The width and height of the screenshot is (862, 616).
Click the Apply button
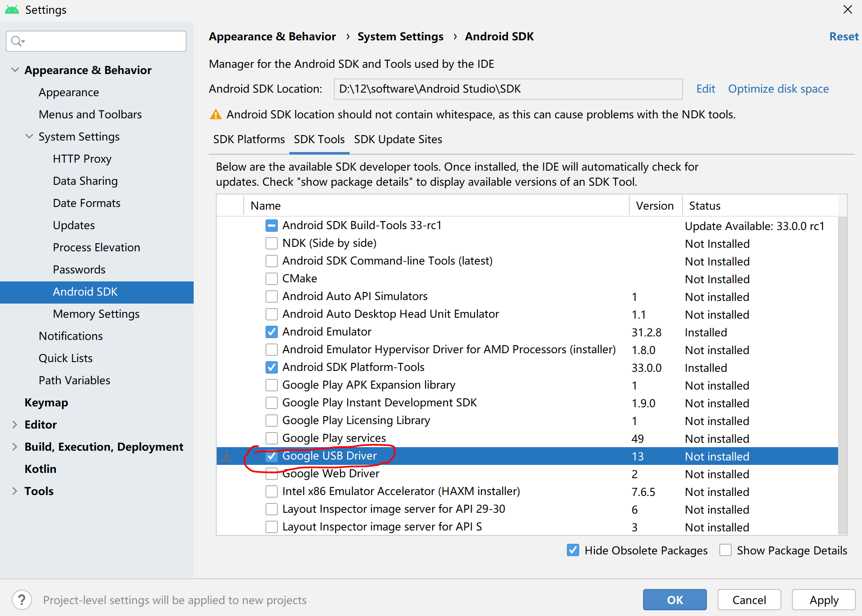click(823, 600)
